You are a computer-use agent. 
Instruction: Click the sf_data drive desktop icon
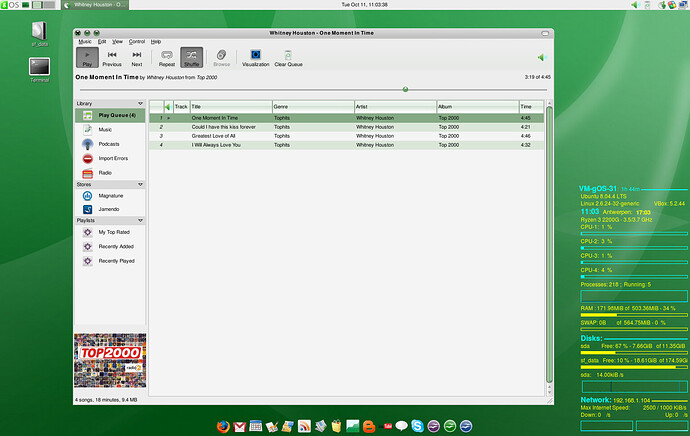40,33
